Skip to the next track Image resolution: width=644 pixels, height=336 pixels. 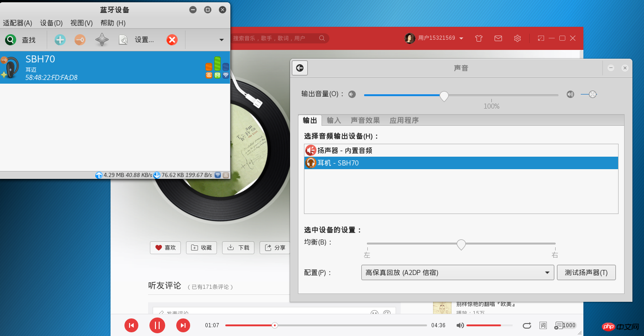pos(183,326)
